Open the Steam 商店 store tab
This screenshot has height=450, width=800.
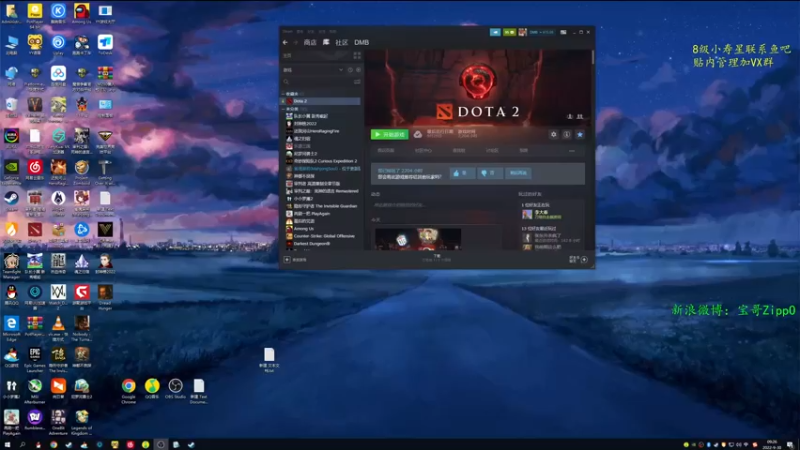310,42
